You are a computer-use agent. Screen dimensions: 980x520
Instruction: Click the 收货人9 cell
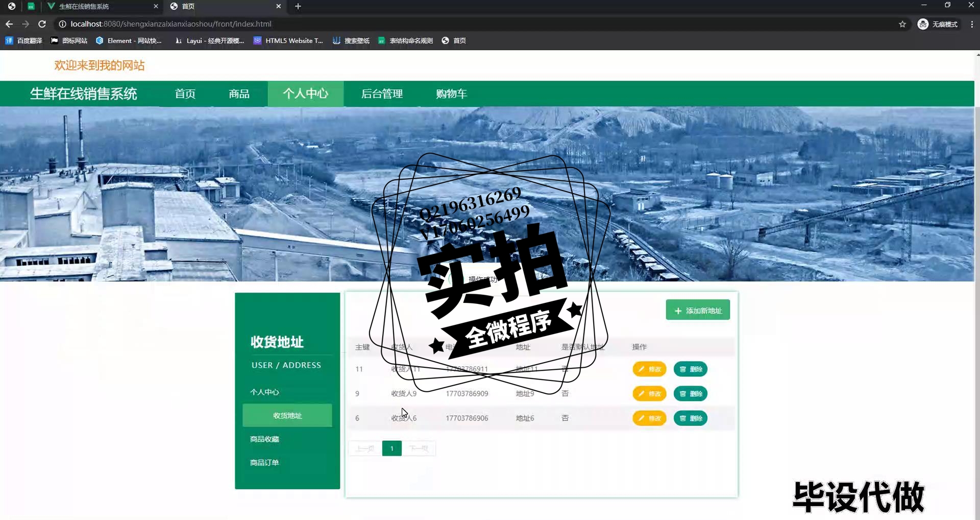click(404, 393)
